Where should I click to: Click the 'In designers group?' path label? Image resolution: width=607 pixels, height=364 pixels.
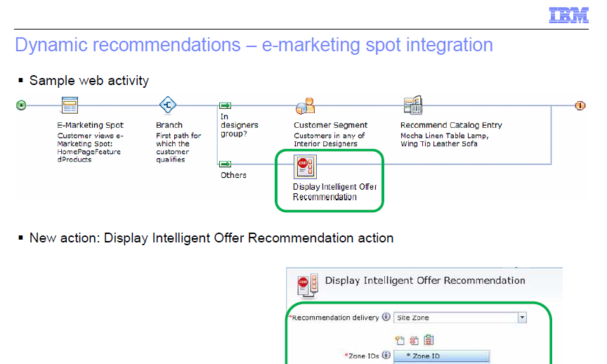(x=240, y=125)
